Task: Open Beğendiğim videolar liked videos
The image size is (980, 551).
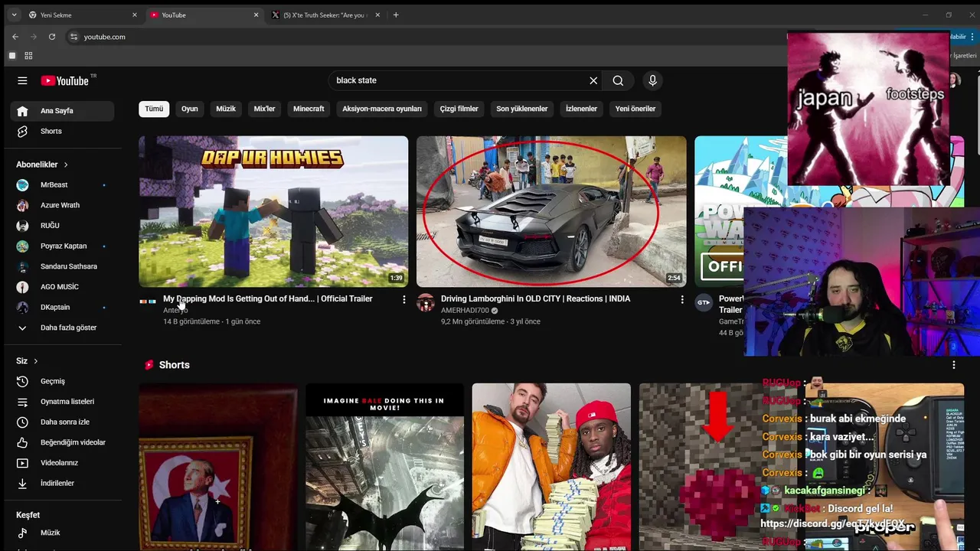Action: (x=62, y=442)
